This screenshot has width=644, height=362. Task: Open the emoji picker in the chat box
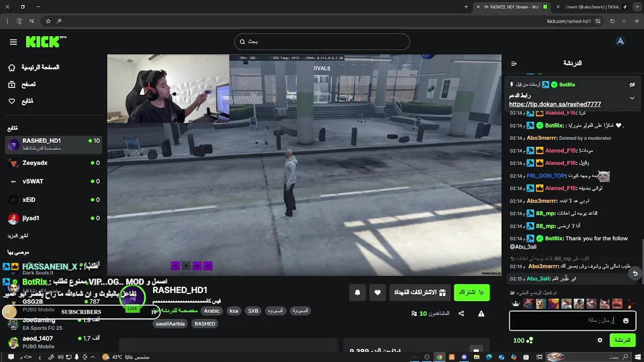(626, 321)
